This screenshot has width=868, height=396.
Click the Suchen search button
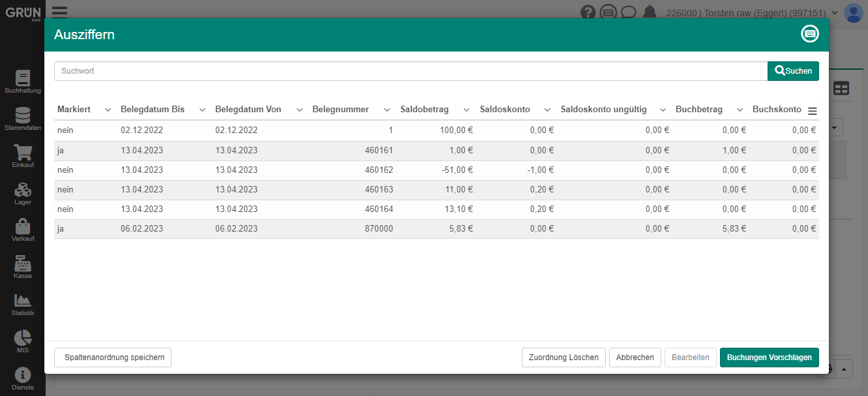point(793,71)
